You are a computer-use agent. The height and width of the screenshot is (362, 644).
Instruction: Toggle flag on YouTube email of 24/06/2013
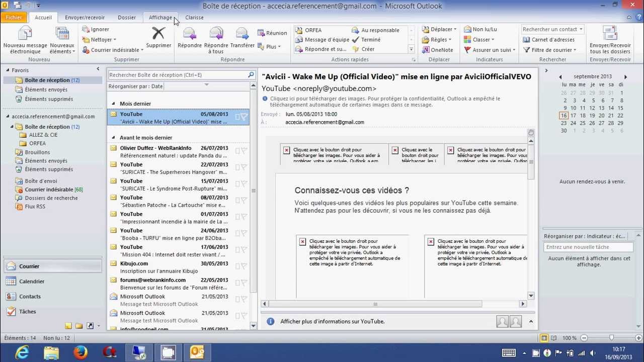(x=244, y=233)
